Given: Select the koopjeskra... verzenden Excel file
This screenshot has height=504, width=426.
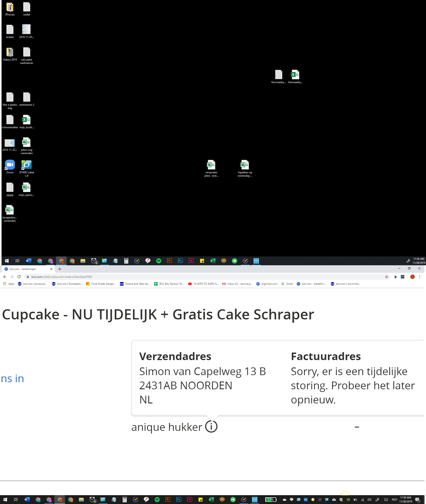Looking at the screenshot, I should click(x=10, y=214).
